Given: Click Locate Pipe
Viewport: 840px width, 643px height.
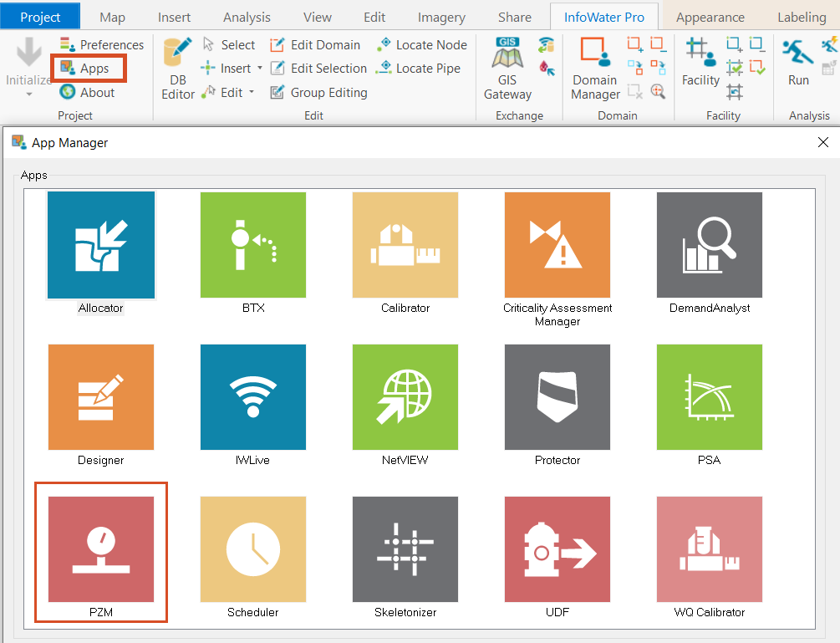Looking at the screenshot, I should click(x=418, y=68).
